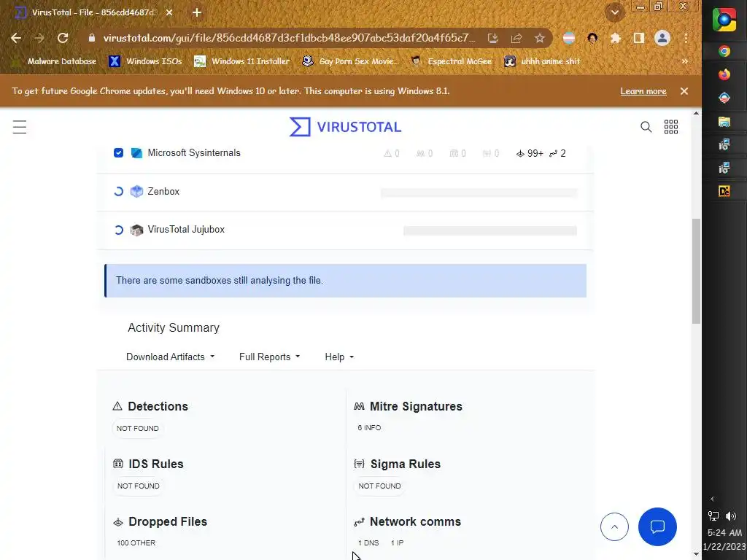Open the apps grid icon
Screen dimensions: 747x560
(671, 127)
